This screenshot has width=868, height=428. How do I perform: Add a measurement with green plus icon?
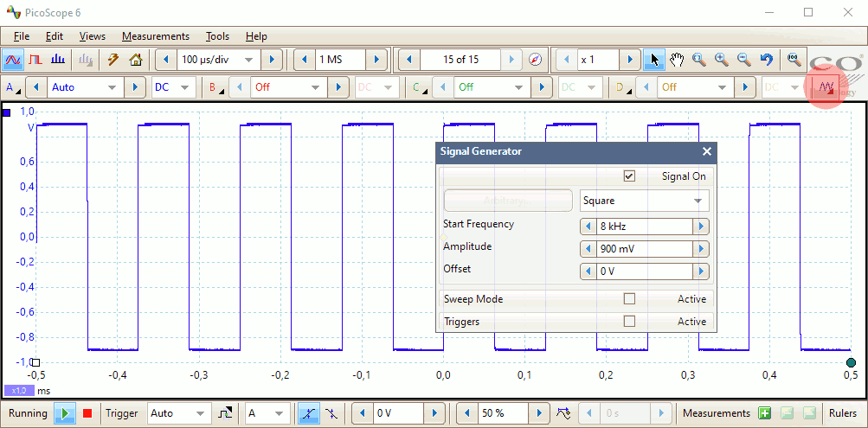coord(765,413)
